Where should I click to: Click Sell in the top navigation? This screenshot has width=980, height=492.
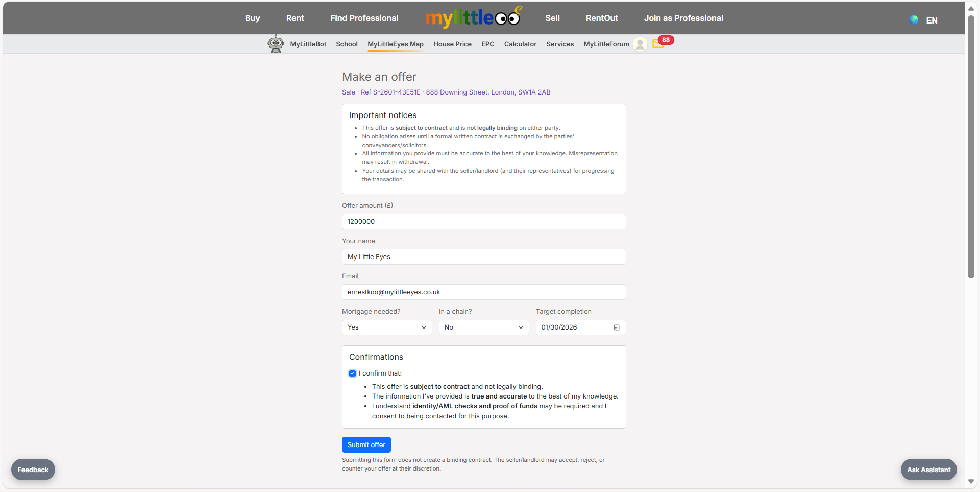tap(552, 18)
